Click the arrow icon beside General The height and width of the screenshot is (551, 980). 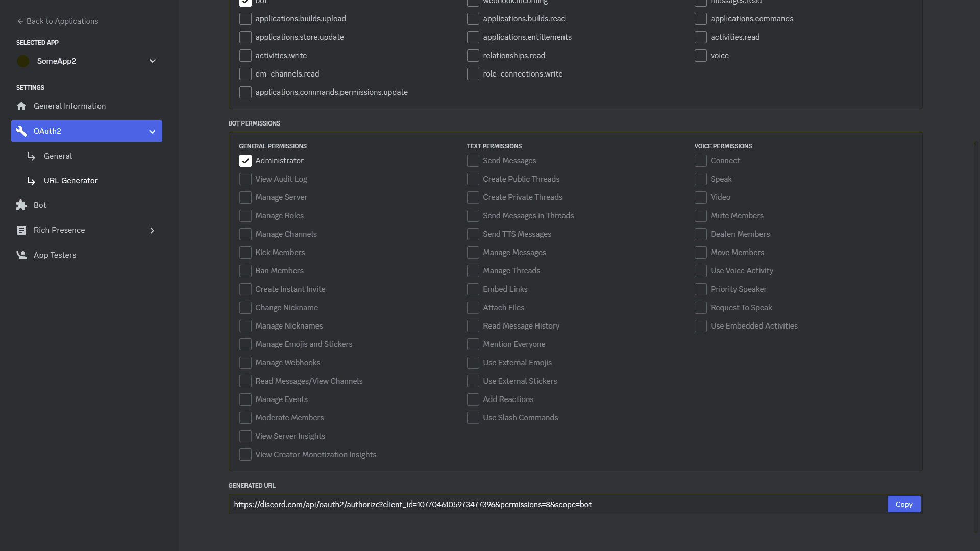pyautogui.click(x=31, y=156)
